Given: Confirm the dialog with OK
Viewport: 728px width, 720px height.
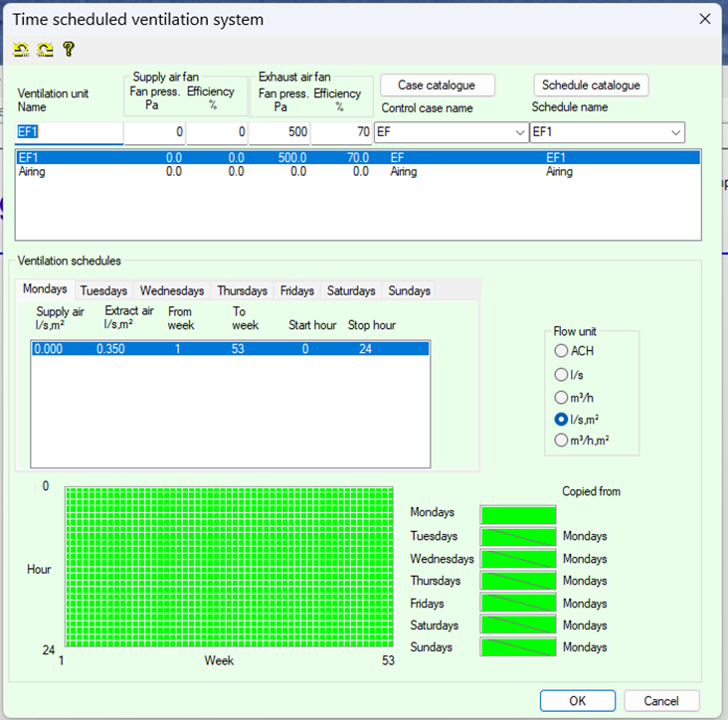Looking at the screenshot, I should pyautogui.click(x=578, y=701).
